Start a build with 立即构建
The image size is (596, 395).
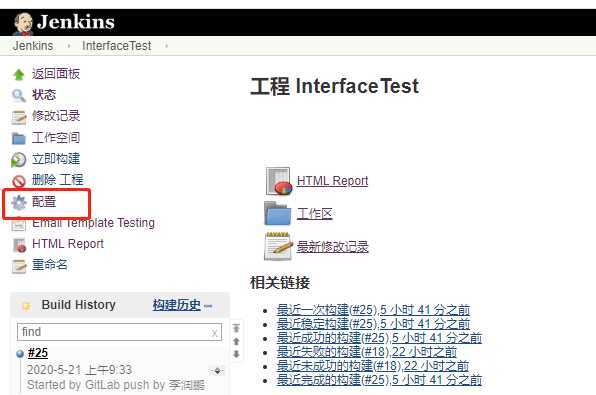tap(56, 159)
